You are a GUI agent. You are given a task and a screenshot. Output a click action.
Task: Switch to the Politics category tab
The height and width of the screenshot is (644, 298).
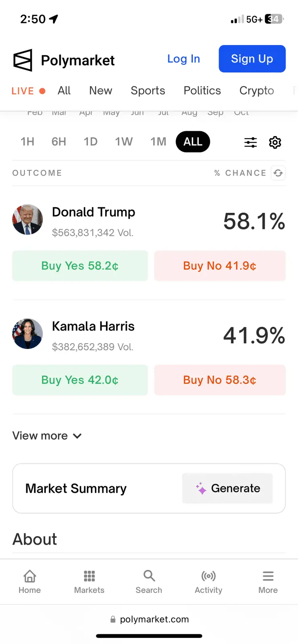click(x=202, y=91)
